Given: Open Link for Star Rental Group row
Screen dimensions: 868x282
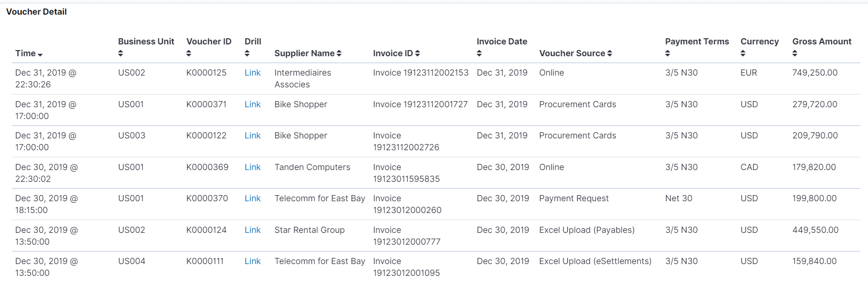Looking at the screenshot, I should click(x=252, y=230).
